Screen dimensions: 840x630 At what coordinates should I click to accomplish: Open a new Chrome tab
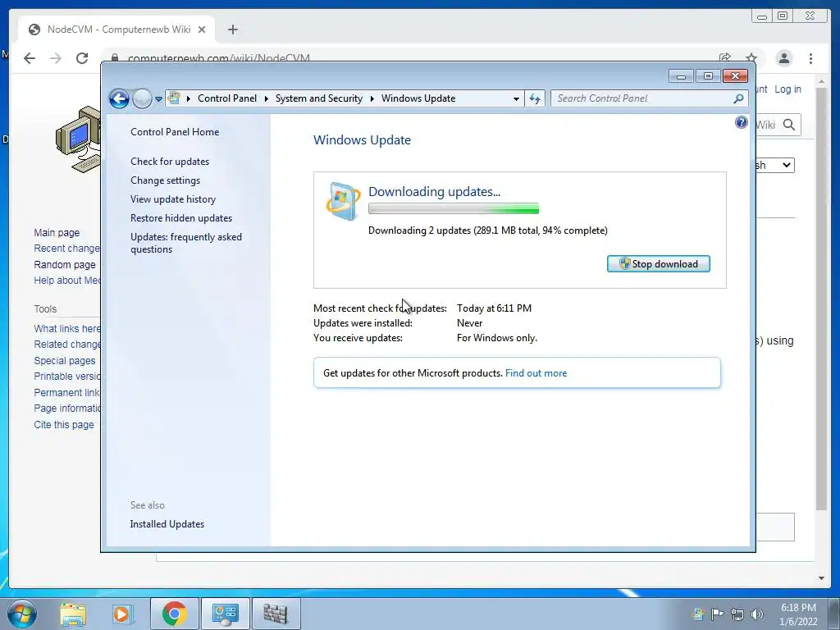pos(232,30)
